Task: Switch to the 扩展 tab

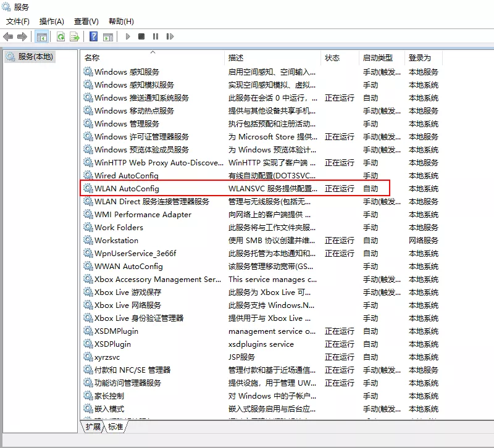Action: (x=93, y=426)
